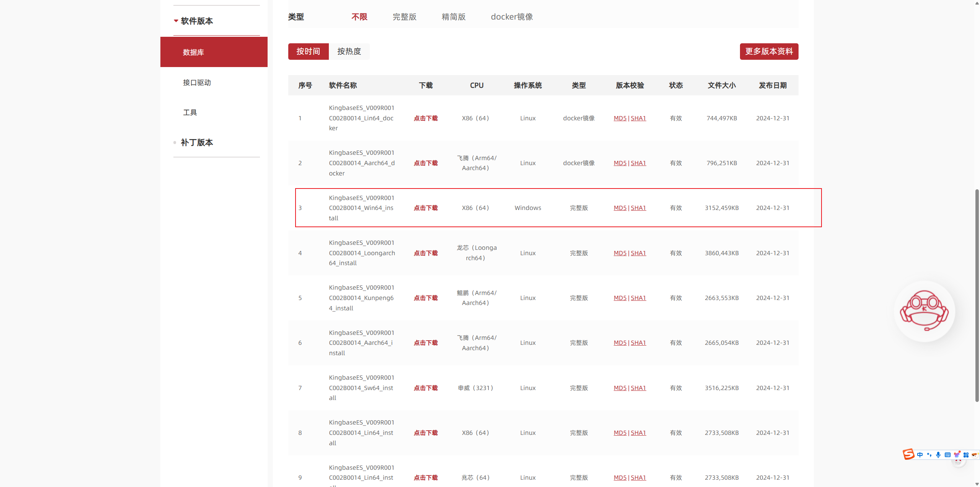Switch Sogou Chinese/English mode indicator
This screenshot has width=980, height=487.
click(920, 455)
